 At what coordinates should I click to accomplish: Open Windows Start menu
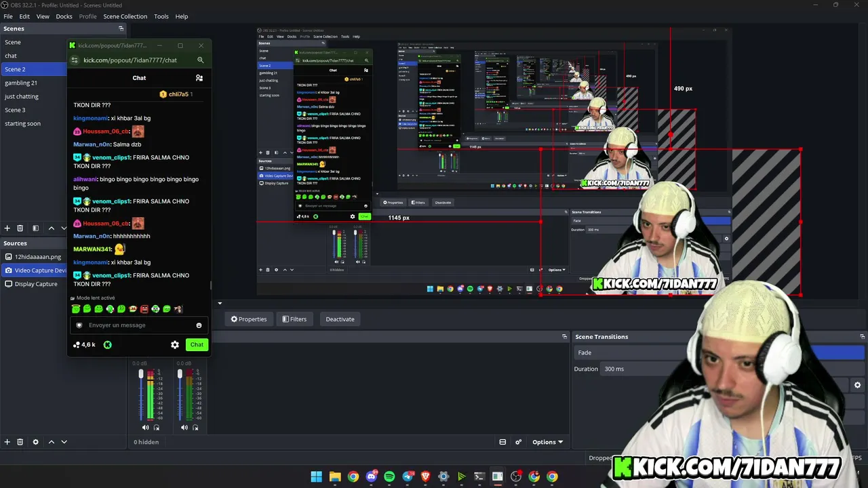coord(317,476)
